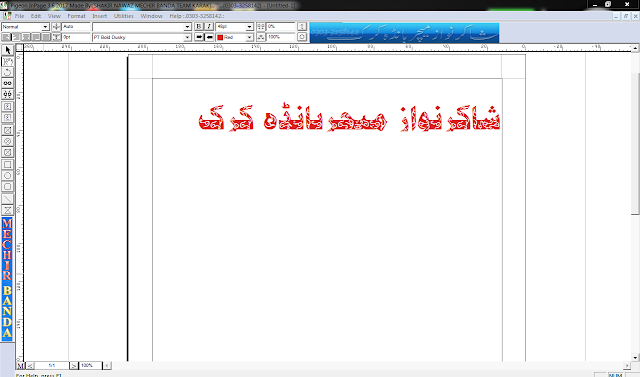Click the unlink text boxes tool
Image resolution: width=640 pixels, height=377 pixels.
click(7, 94)
